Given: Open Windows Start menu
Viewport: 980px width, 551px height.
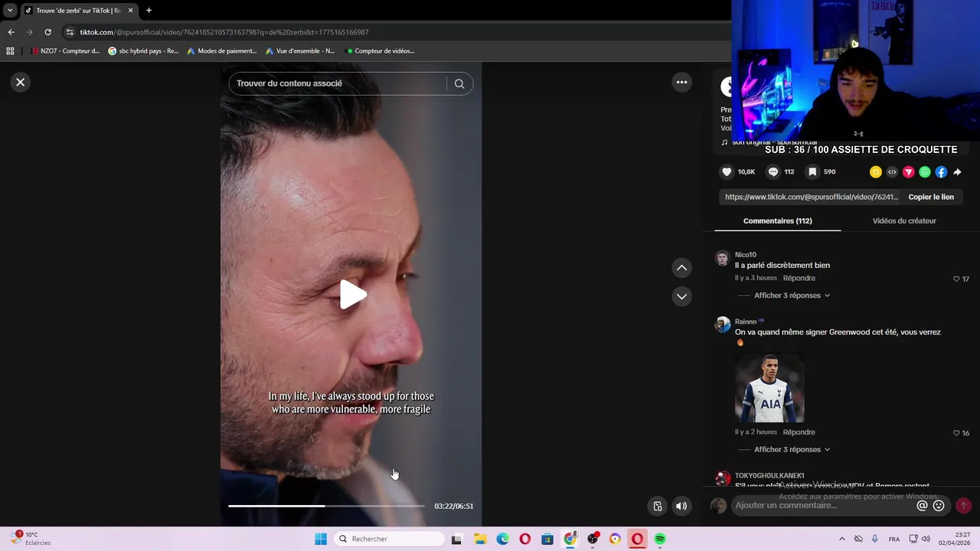Looking at the screenshot, I should click(321, 539).
